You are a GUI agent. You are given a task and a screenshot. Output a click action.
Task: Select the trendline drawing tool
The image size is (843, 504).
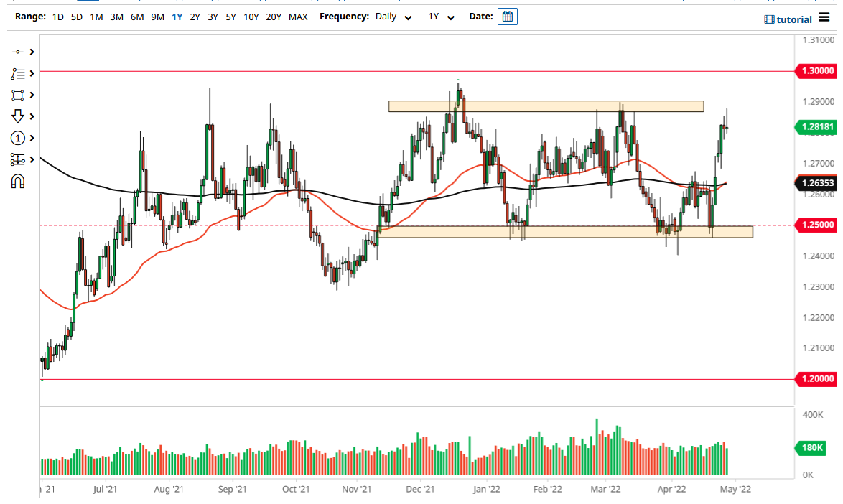[x=17, y=52]
